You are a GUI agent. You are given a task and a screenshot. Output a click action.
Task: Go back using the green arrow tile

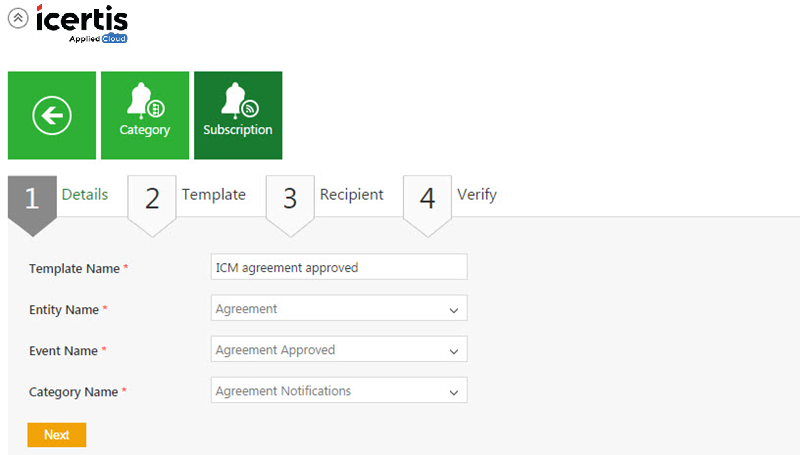[52, 115]
